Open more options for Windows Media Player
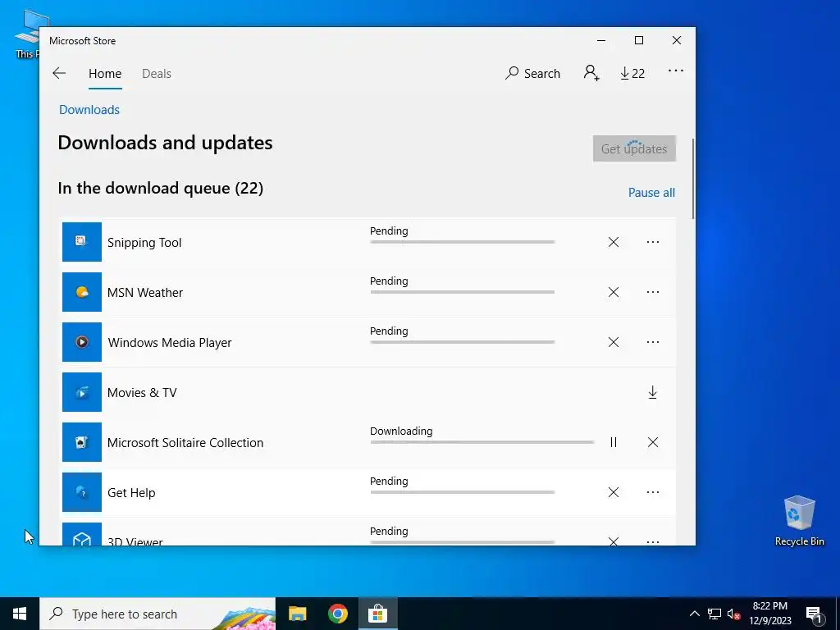Viewport: 840px width, 630px height. click(x=652, y=342)
